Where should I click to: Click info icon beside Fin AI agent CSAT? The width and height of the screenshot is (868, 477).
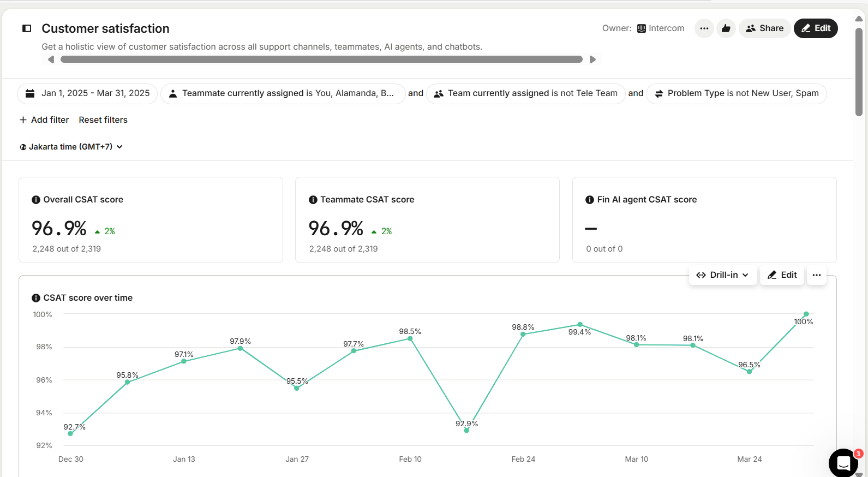(x=590, y=200)
